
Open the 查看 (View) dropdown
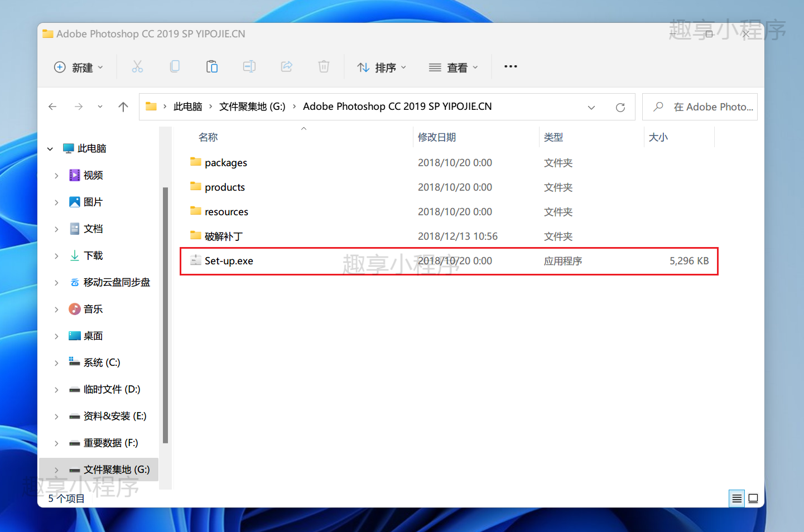[x=454, y=67]
